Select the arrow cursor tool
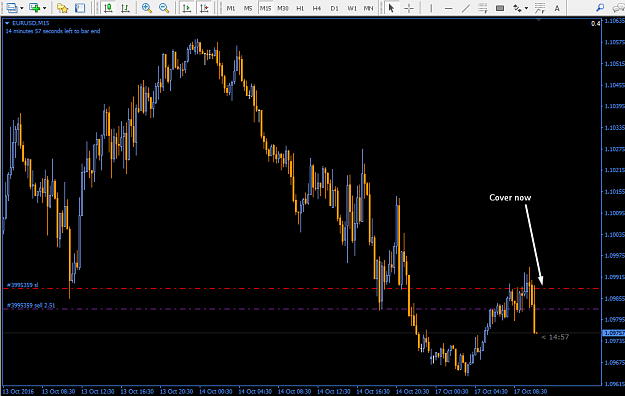This screenshot has width=625, height=396. (391, 8)
